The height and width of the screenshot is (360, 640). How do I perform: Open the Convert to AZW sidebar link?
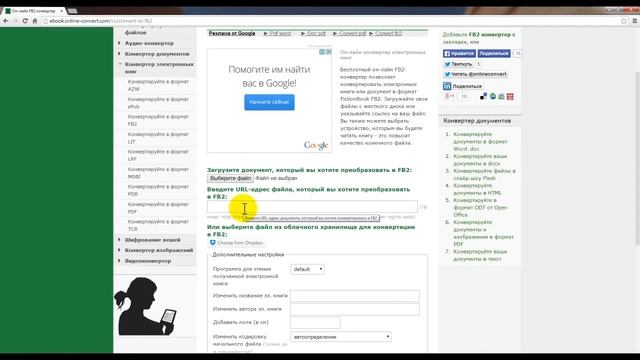(158, 85)
